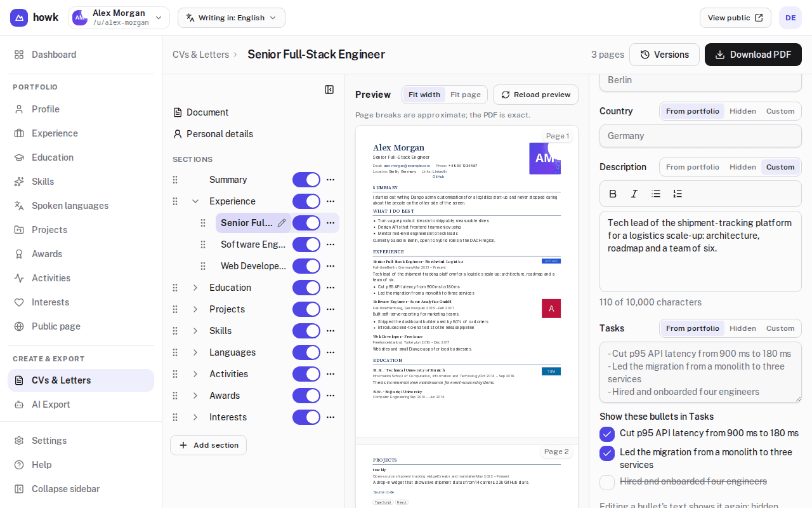Insert a bulleted list in Description

pos(656,194)
